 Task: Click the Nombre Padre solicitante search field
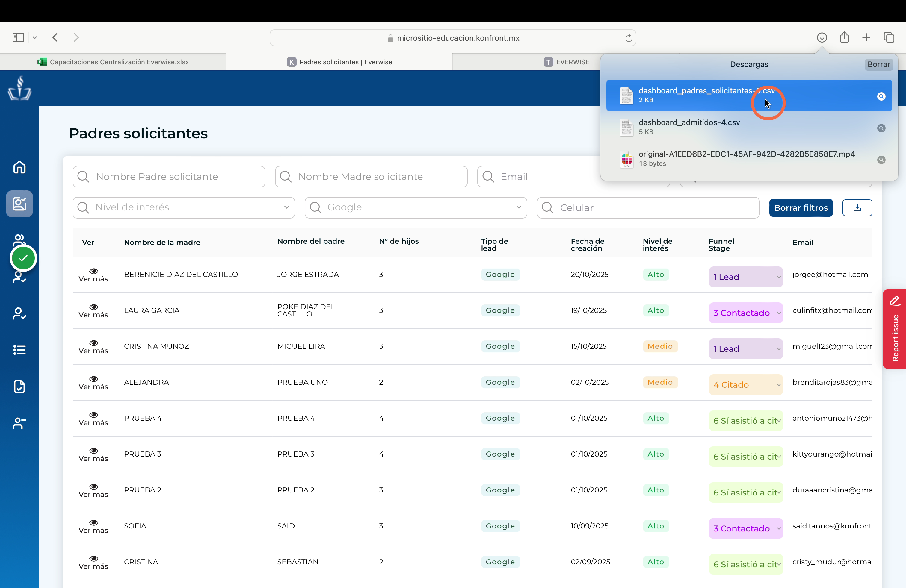click(x=169, y=176)
